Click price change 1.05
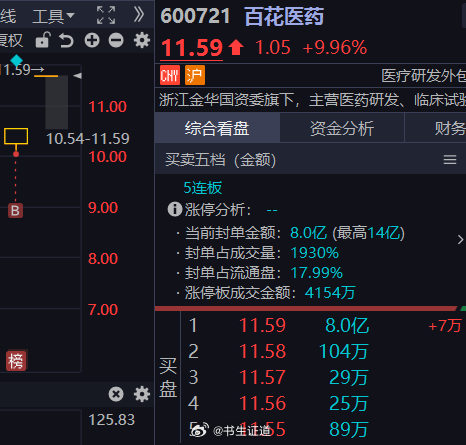The width and height of the screenshot is (466, 445). tap(273, 47)
